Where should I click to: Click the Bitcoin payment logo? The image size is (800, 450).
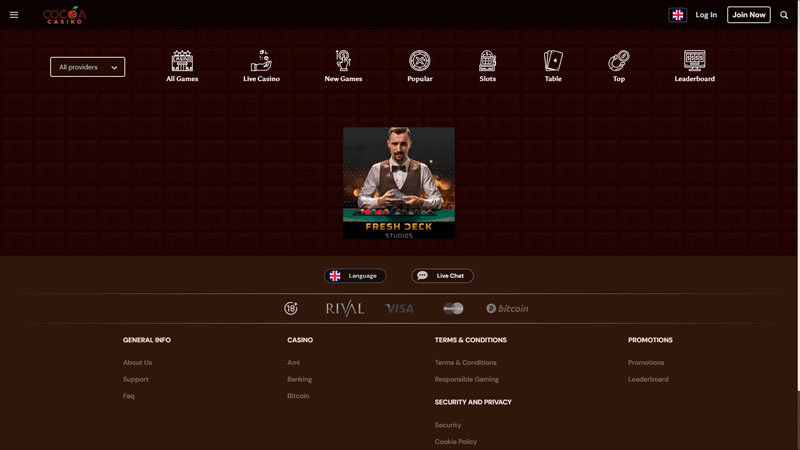point(507,308)
